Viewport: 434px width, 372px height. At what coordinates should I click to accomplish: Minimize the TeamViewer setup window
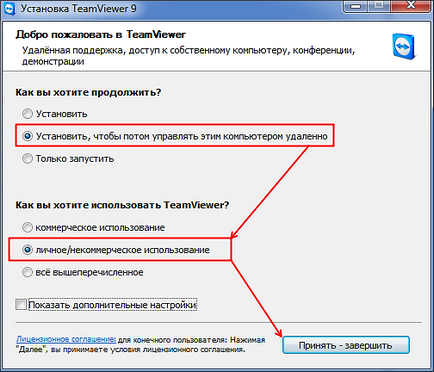tap(356, 6)
